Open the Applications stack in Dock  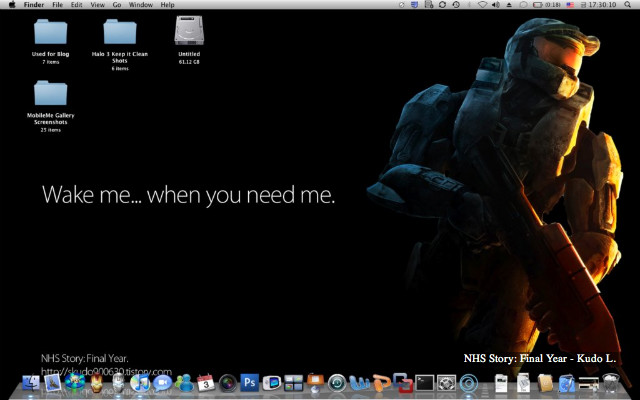[567, 383]
